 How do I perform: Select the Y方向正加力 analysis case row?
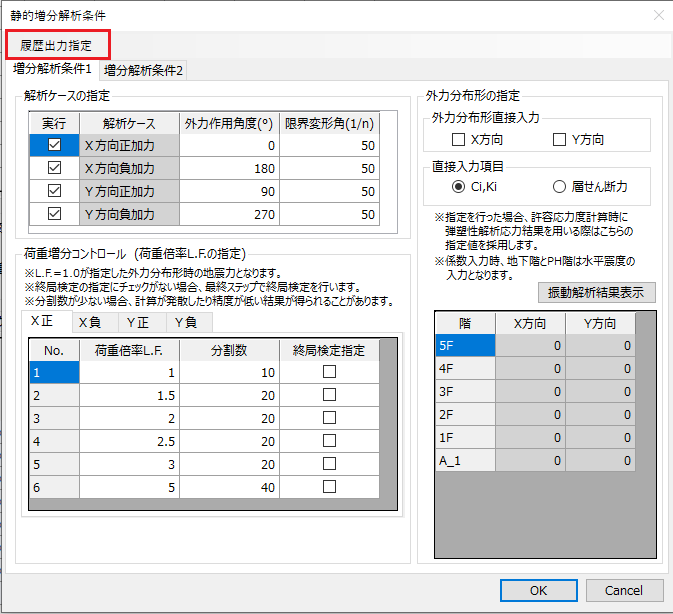coord(129,191)
